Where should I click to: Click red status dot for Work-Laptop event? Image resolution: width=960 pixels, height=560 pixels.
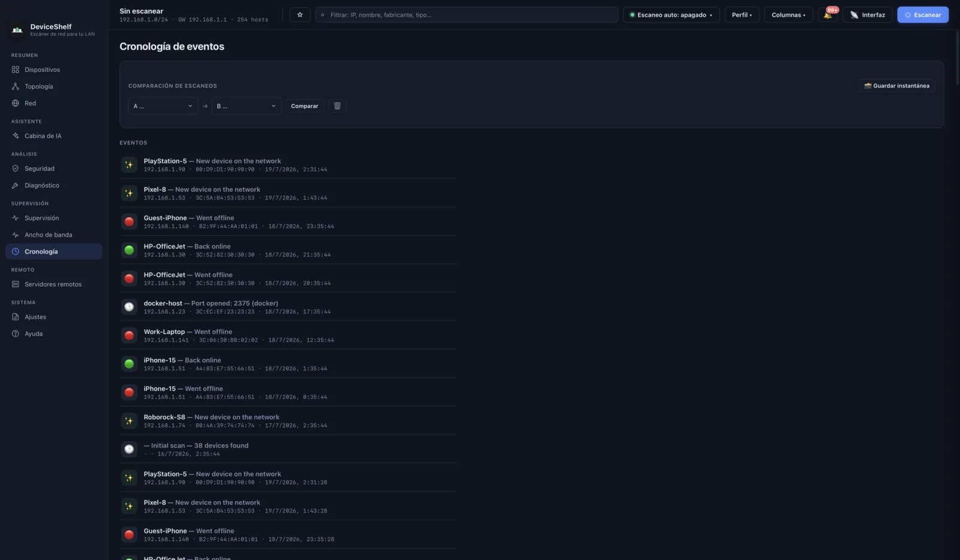click(129, 336)
